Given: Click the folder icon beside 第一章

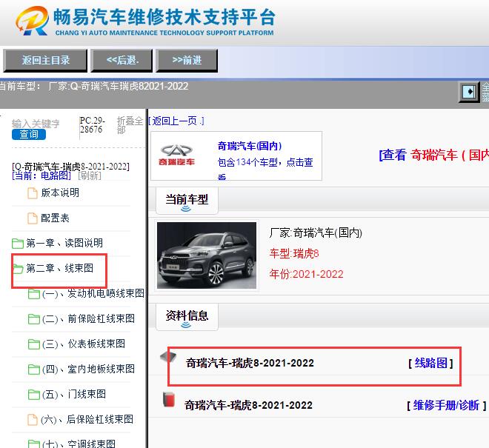Looking at the screenshot, I should pyautogui.click(x=18, y=243).
